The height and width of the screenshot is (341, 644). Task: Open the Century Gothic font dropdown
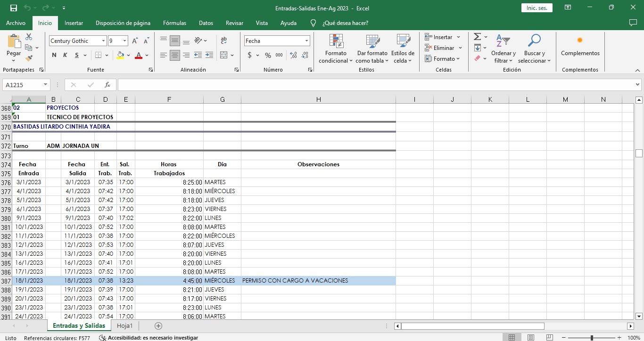point(103,41)
